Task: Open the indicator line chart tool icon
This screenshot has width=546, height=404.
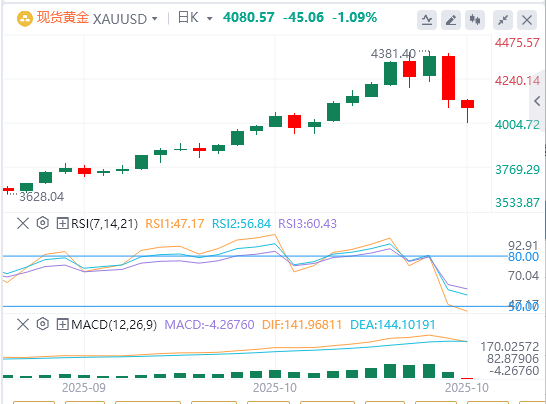Action: [427, 20]
